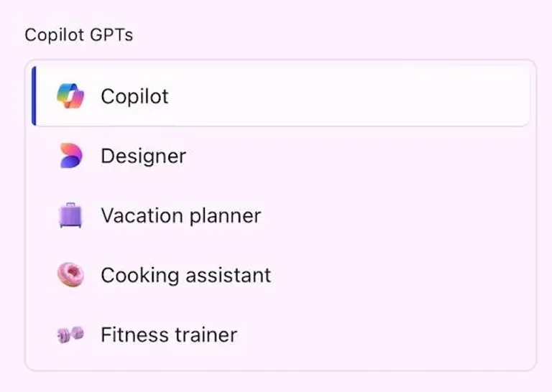Click blank row area right of Vacation planner
This screenshot has height=392, width=552.
click(x=395, y=215)
